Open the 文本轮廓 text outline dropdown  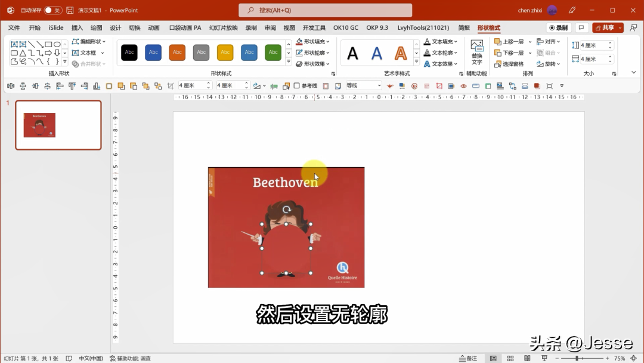(x=440, y=53)
